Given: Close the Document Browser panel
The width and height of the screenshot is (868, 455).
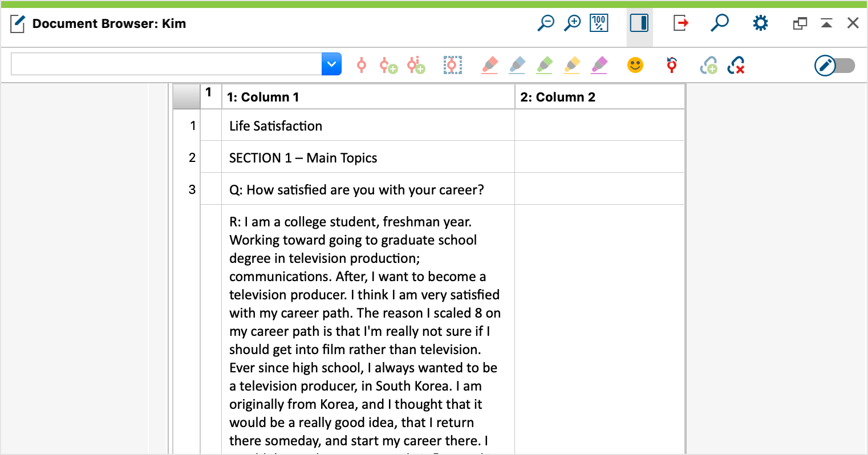Looking at the screenshot, I should pyautogui.click(x=853, y=23).
